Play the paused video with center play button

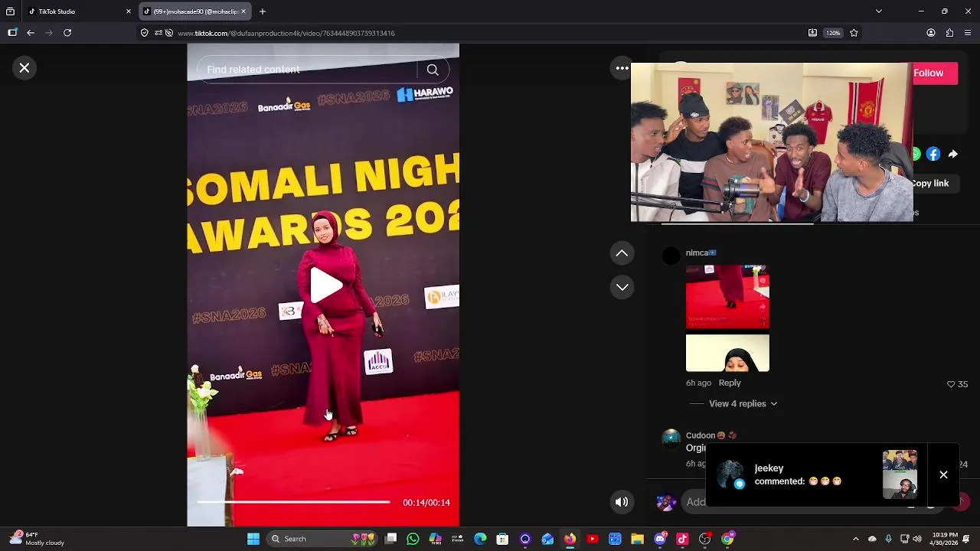(326, 285)
